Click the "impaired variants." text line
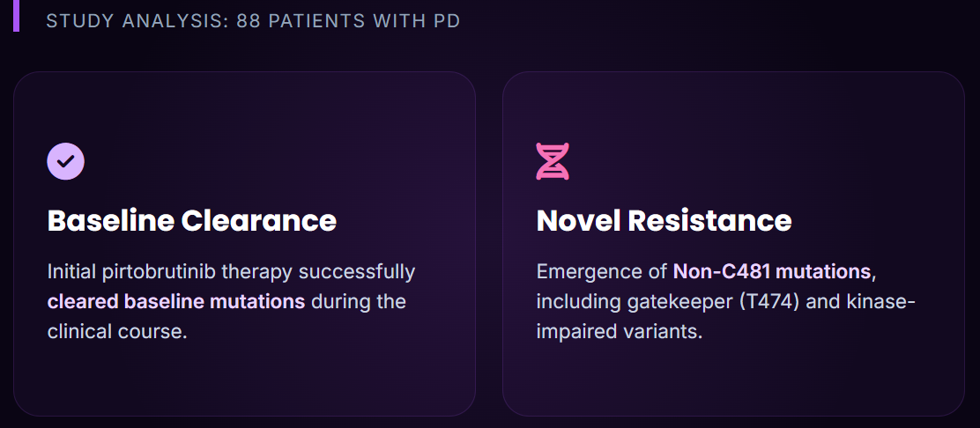Screen dimensions: 980x428 coord(619,332)
